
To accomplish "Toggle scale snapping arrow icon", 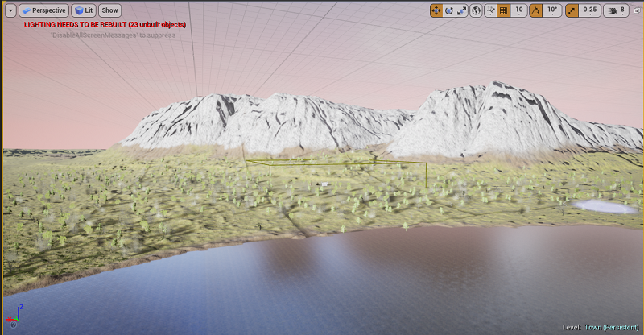I will tap(572, 10).
